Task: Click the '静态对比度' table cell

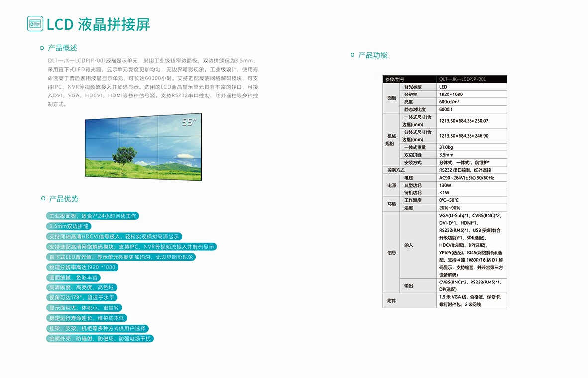Action: point(419,109)
